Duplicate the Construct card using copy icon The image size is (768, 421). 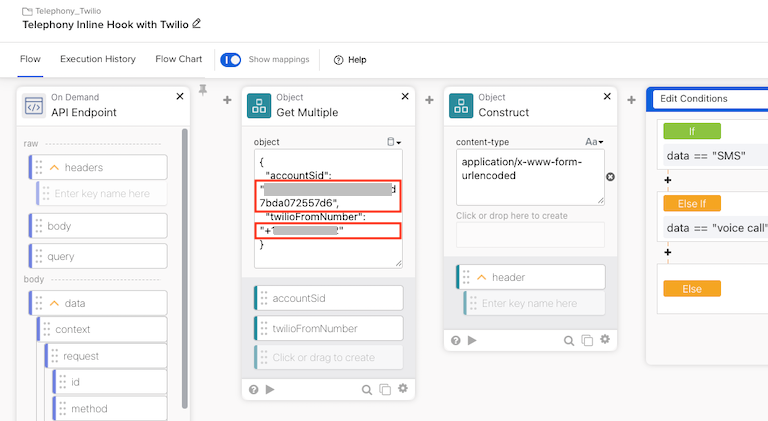[x=586, y=340]
